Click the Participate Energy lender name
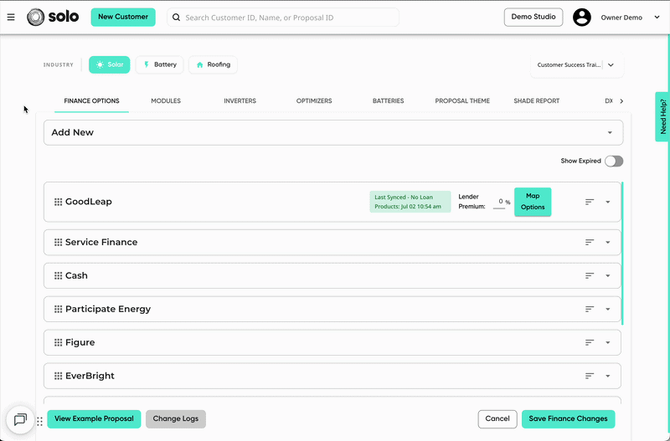The image size is (670, 441). coord(108,309)
